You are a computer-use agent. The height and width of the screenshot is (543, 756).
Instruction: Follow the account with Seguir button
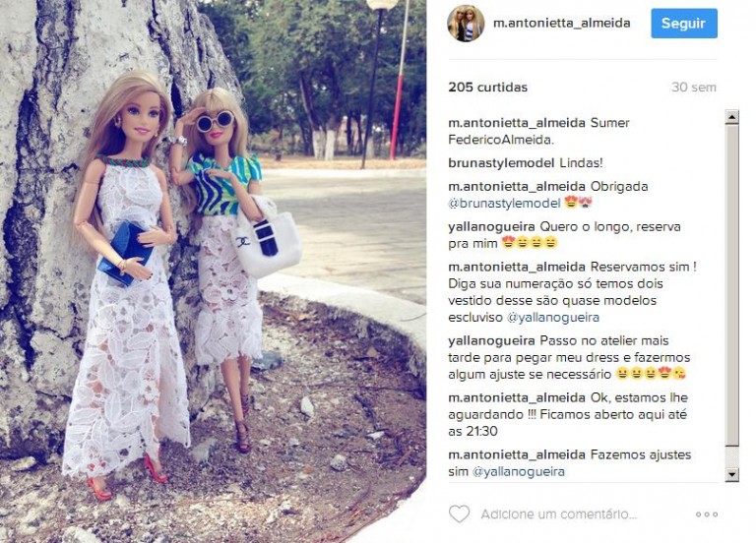click(684, 24)
